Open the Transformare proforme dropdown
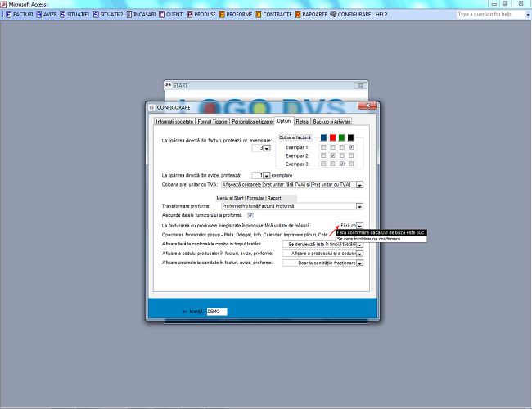This screenshot has width=532, height=409. [359, 206]
